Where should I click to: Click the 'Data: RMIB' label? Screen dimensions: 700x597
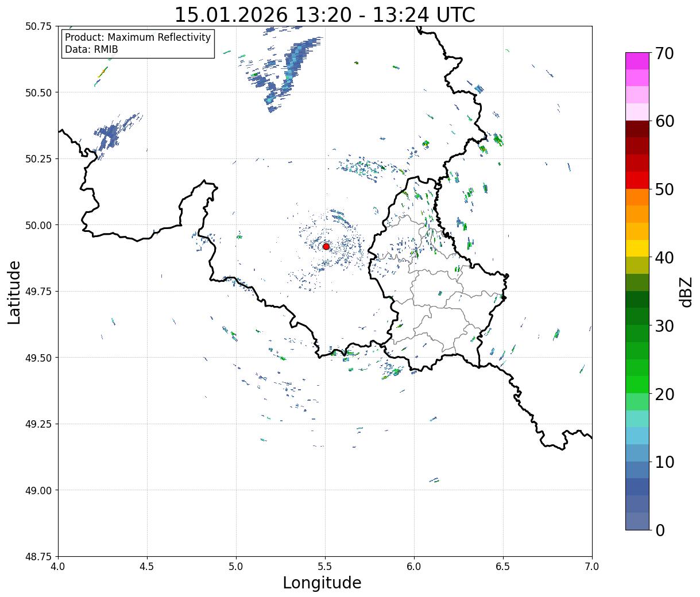click(91, 49)
